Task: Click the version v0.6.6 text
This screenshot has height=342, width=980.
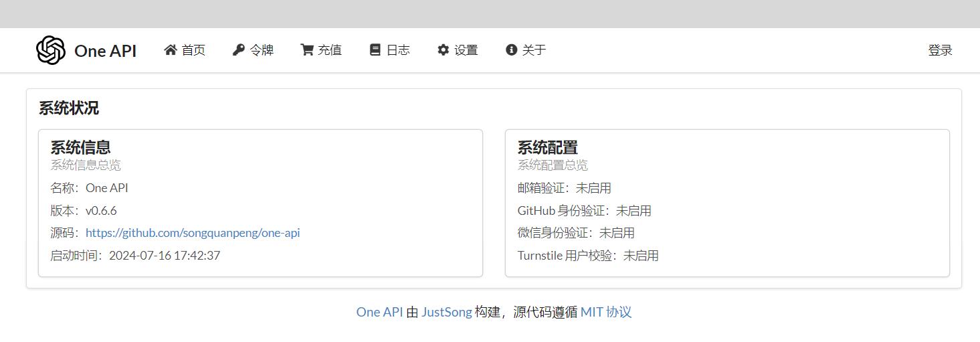Action: [x=84, y=211]
